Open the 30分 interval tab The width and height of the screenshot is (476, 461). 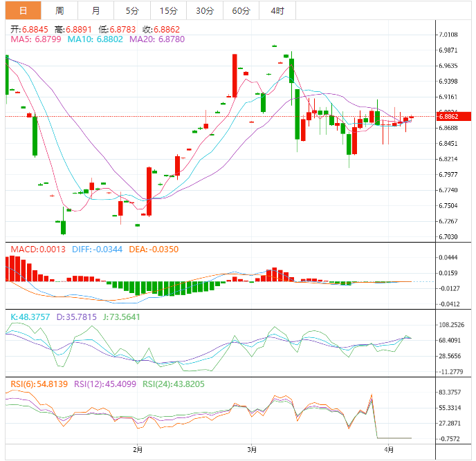pyautogui.click(x=205, y=10)
